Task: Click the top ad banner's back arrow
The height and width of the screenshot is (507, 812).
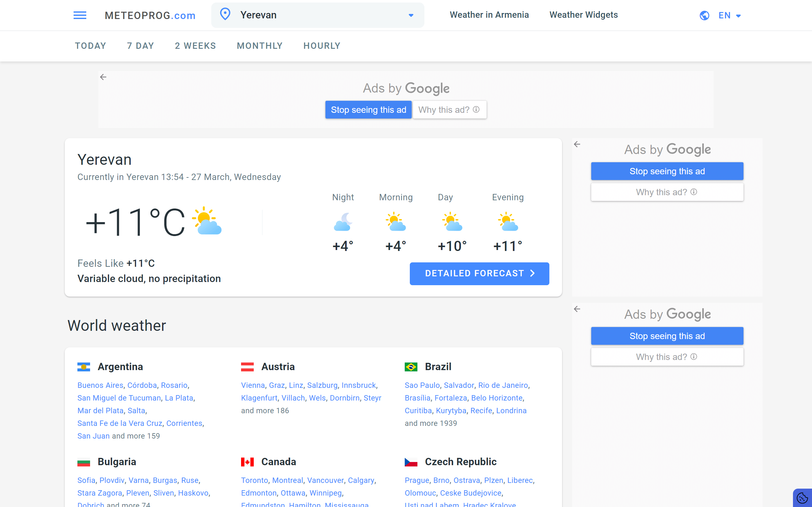Action: (x=103, y=77)
